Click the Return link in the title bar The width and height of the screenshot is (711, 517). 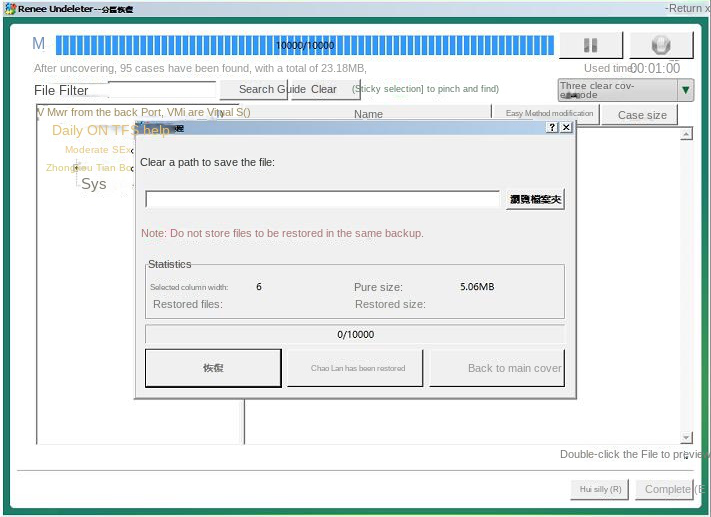(686, 8)
